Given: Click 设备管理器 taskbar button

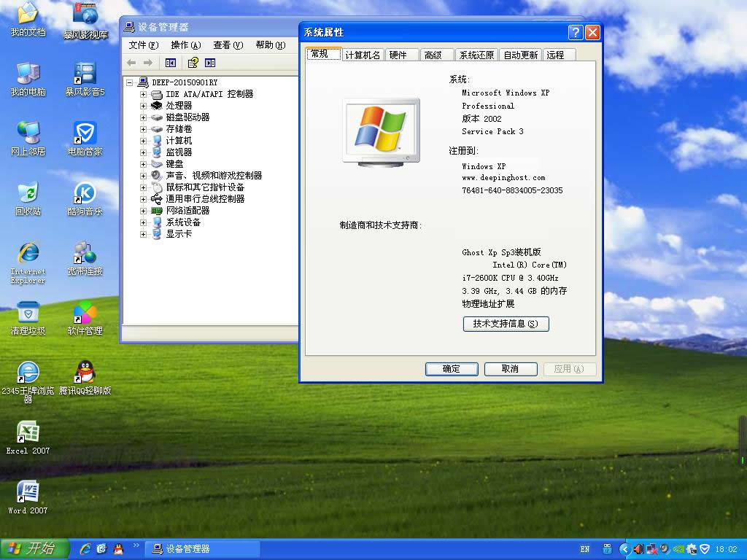Looking at the screenshot, I should pos(201,549).
